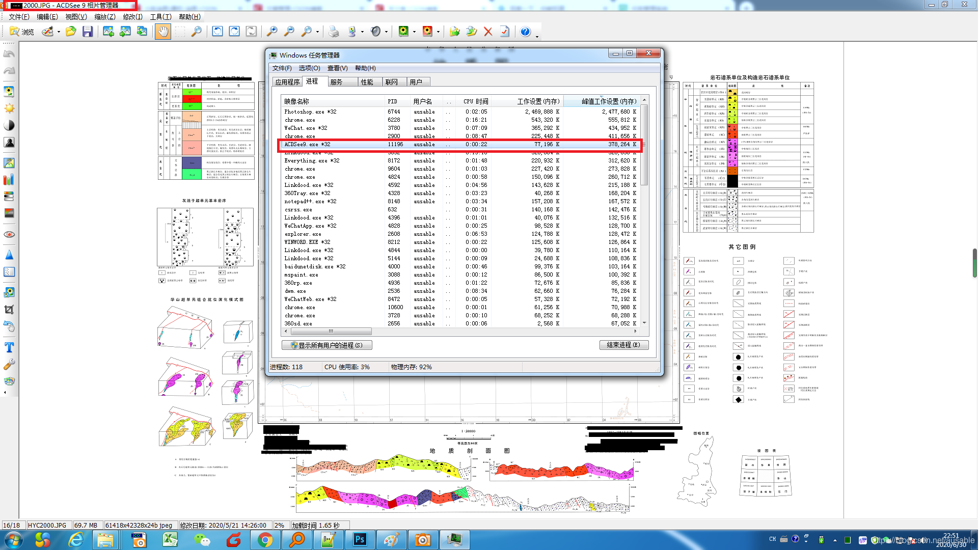This screenshot has height=550, width=980.
Task: Click the red-eye reduction tool
Action: click(9, 235)
